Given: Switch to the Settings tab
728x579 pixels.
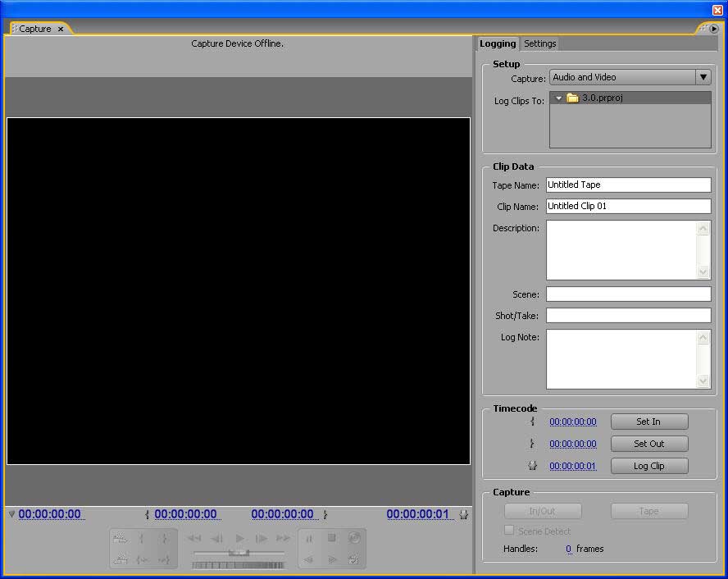Looking at the screenshot, I should (x=540, y=43).
